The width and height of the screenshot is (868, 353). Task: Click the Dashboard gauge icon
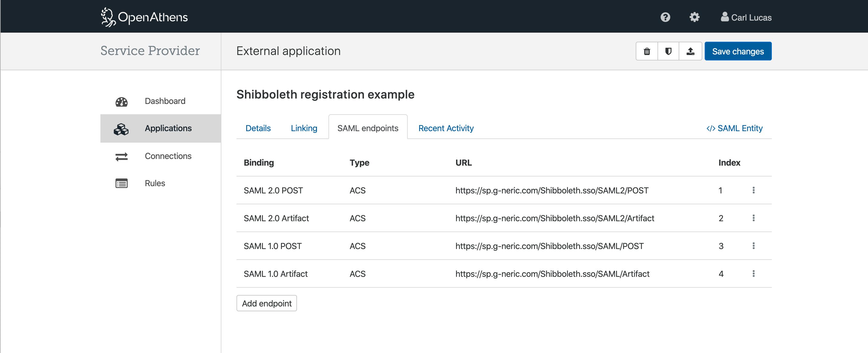tap(121, 101)
